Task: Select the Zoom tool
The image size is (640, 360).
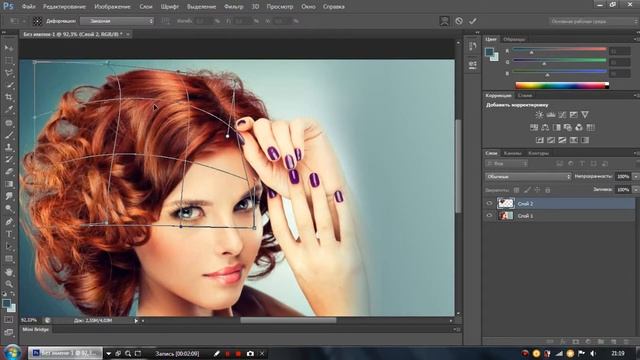Action: point(9,284)
